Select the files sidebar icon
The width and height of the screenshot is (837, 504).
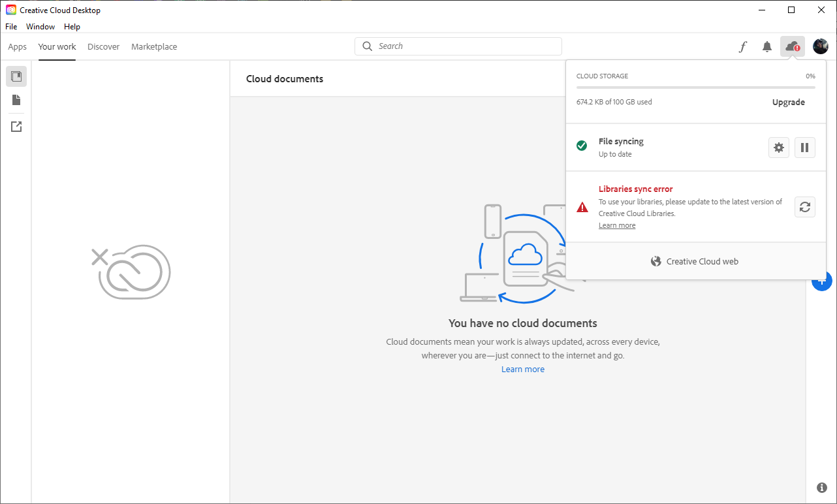pos(16,100)
